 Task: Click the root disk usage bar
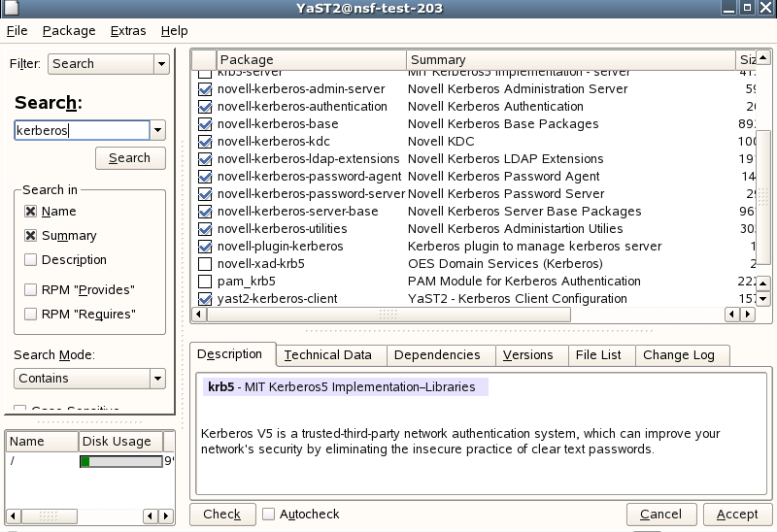[x=118, y=461]
